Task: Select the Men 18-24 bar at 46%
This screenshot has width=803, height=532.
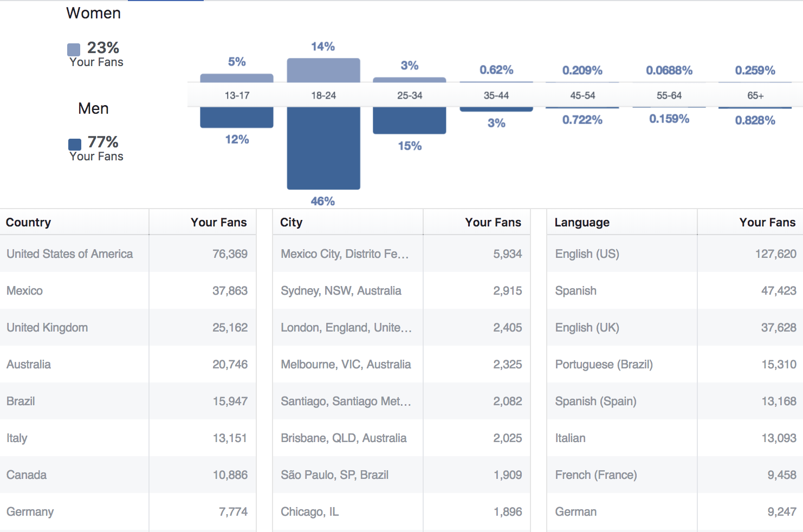Action: pyautogui.click(x=323, y=148)
